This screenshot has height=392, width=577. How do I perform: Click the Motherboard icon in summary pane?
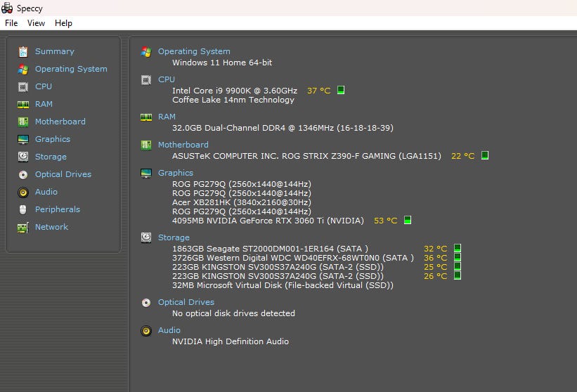(146, 145)
